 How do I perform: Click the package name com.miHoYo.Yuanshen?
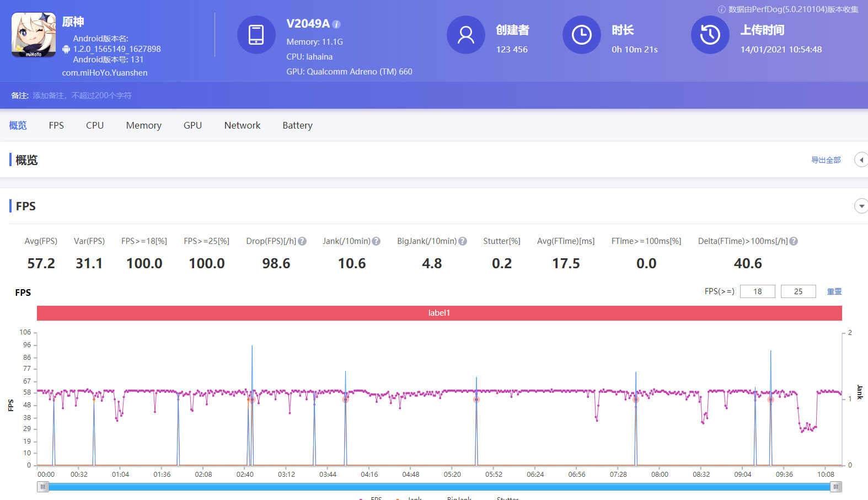click(105, 73)
